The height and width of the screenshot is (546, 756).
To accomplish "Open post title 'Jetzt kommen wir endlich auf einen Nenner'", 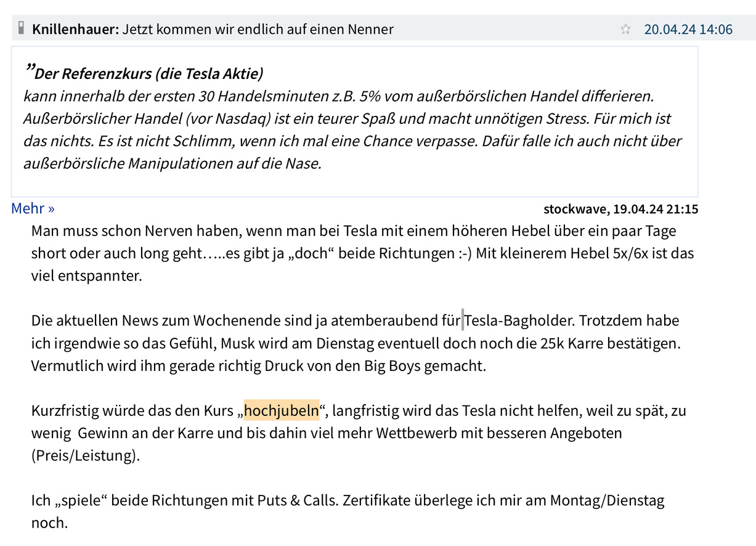I will pos(258,29).
